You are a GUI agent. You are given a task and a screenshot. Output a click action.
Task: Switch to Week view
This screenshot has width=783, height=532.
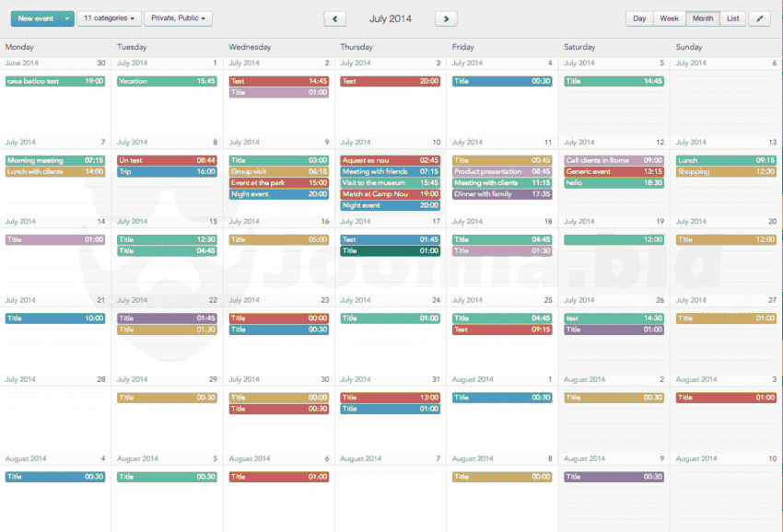click(x=670, y=18)
